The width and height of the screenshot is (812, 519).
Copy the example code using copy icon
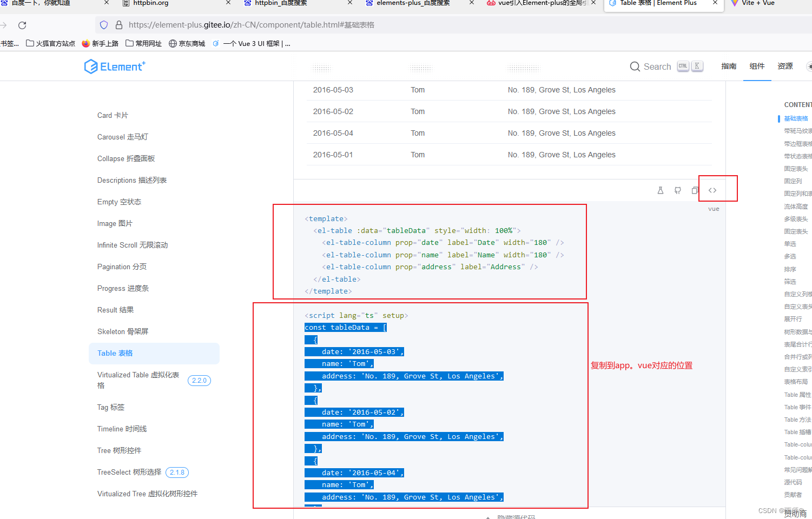click(x=695, y=190)
